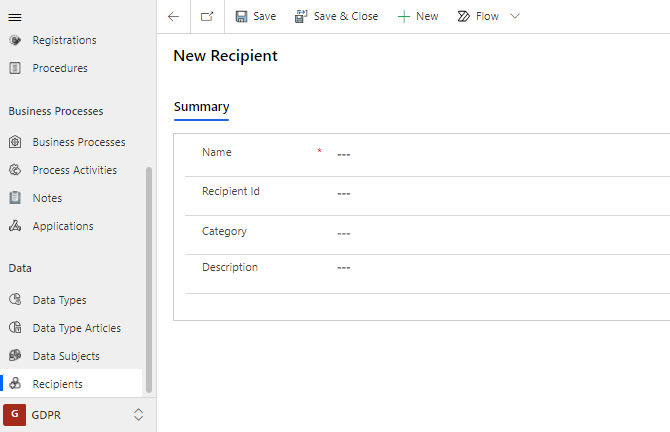Open Procedures from the sidebar
This screenshot has width=670, height=432.
point(60,68)
